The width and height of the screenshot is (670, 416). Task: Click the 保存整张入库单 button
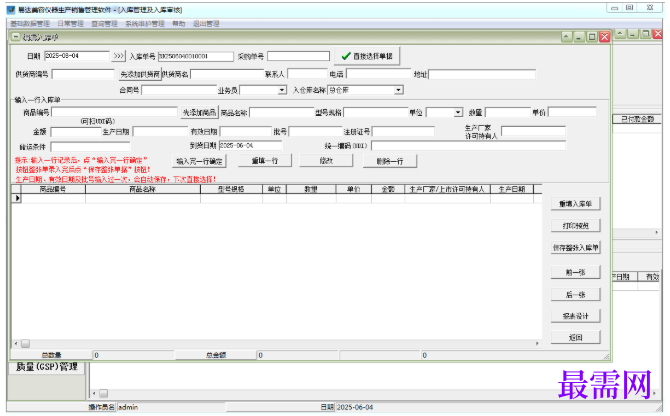click(576, 248)
